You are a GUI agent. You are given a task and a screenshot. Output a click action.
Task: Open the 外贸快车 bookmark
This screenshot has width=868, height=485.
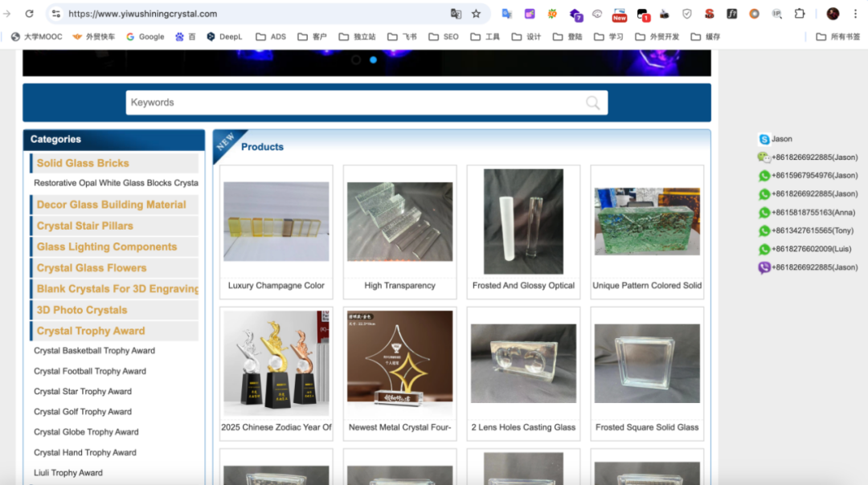click(93, 36)
